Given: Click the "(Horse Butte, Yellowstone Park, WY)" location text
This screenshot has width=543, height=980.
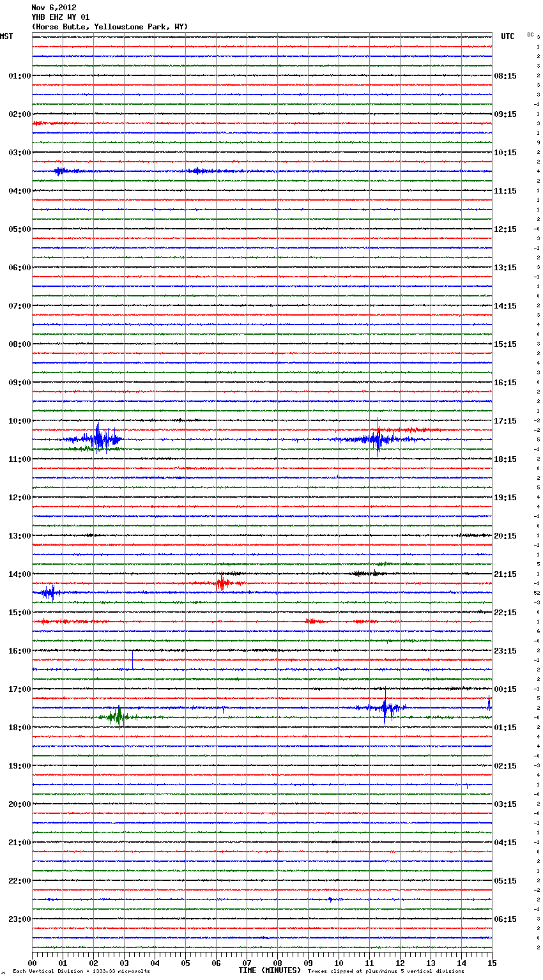Looking at the screenshot, I should (x=110, y=27).
